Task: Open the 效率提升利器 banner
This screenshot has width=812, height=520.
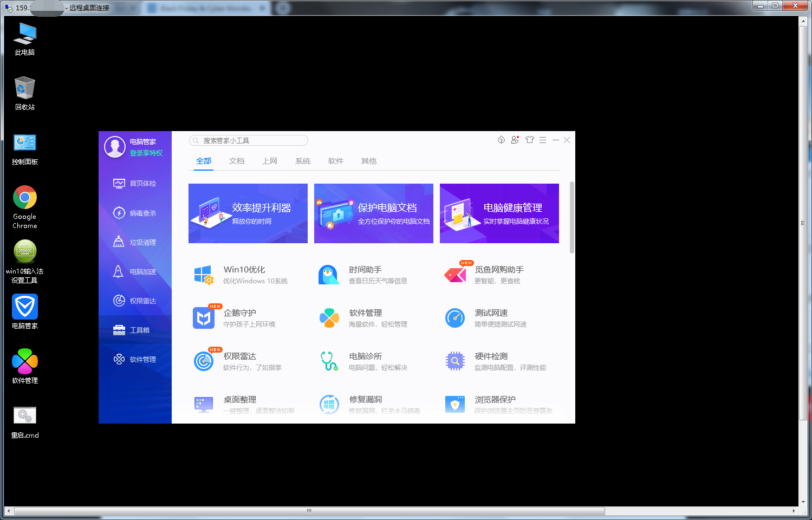Action: pos(248,213)
